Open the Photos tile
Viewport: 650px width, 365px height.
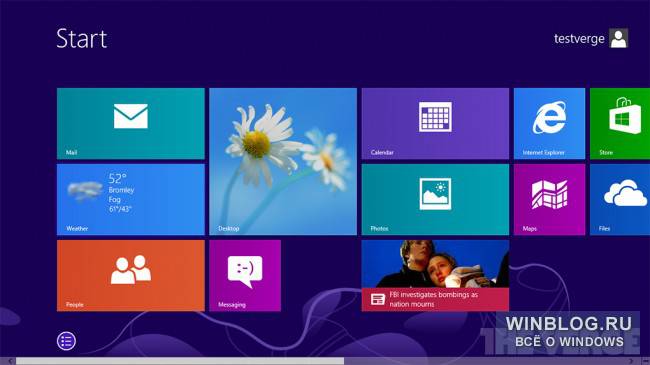point(435,200)
